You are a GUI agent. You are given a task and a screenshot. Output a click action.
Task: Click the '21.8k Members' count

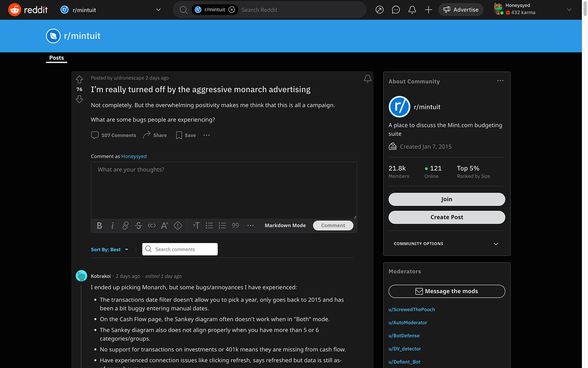pyautogui.click(x=399, y=172)
